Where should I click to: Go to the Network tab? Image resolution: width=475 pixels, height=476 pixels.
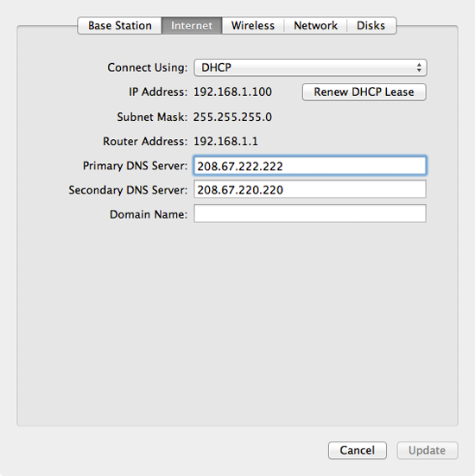[315, 26]
